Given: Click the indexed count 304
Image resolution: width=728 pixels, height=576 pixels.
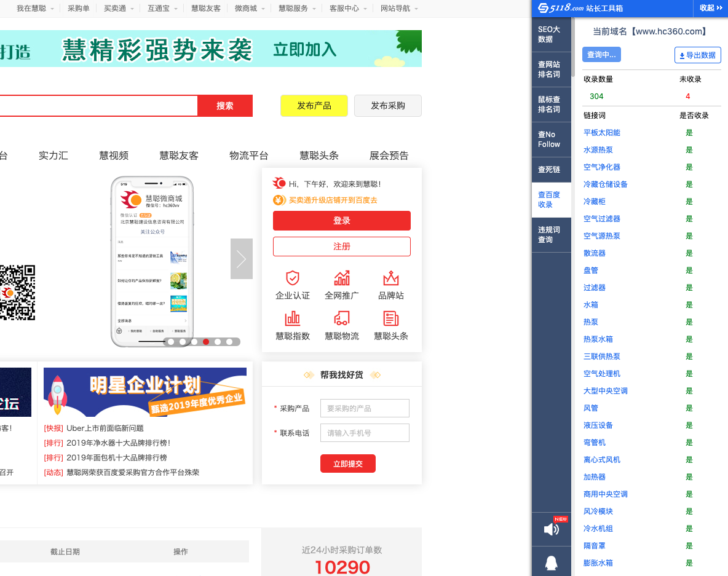Looking at the screenshot, I should click(x=596, y=96).
